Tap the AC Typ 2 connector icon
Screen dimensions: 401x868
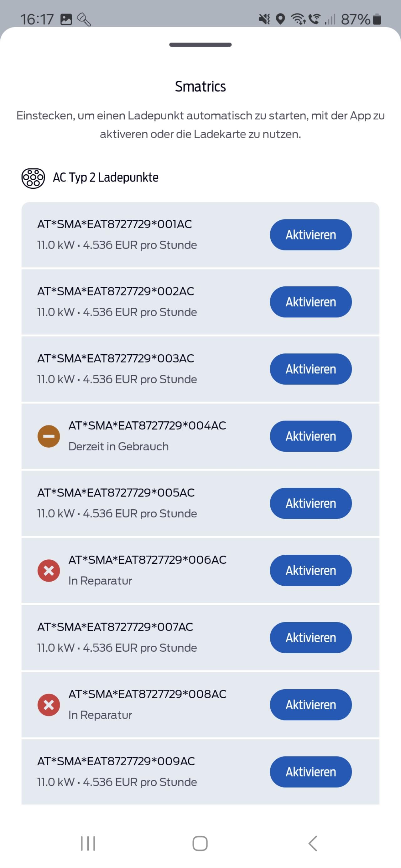pyautogui.click(x=33, y=178)
